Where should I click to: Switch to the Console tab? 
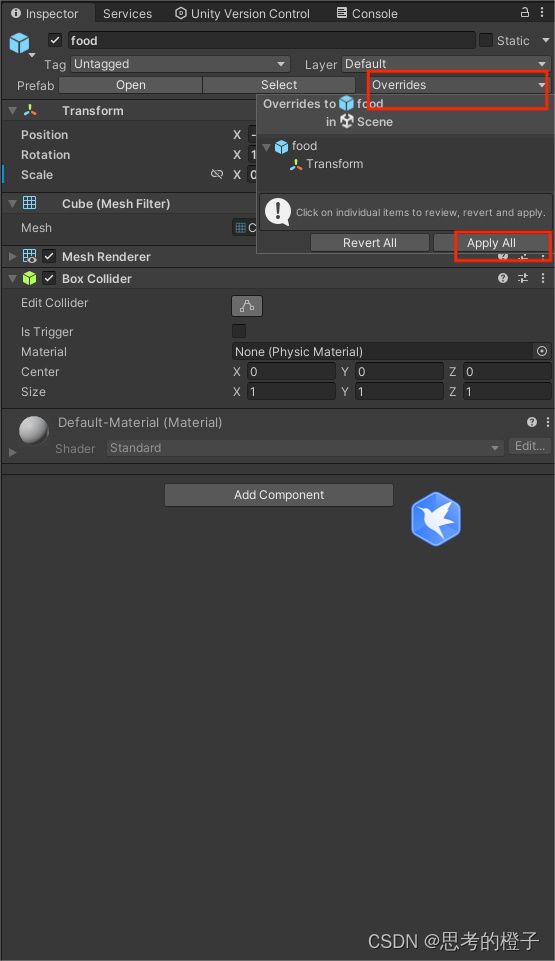click(368, 13)
